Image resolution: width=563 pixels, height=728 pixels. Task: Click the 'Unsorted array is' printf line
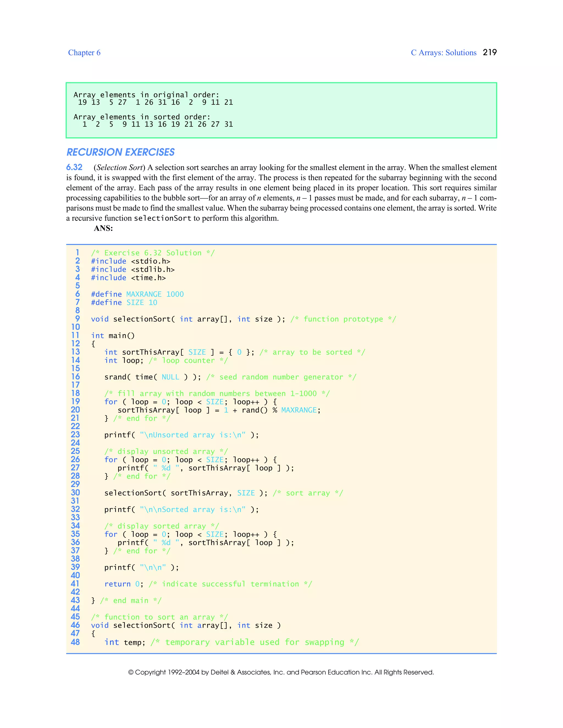click(x=181, y=435)
